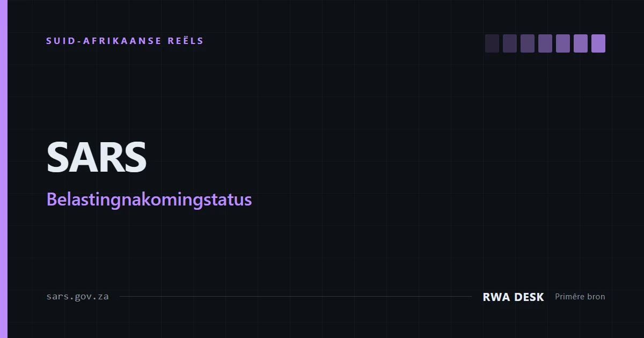
Task: Pick the lightest purple swatch in the row
Action: point(598,43)
